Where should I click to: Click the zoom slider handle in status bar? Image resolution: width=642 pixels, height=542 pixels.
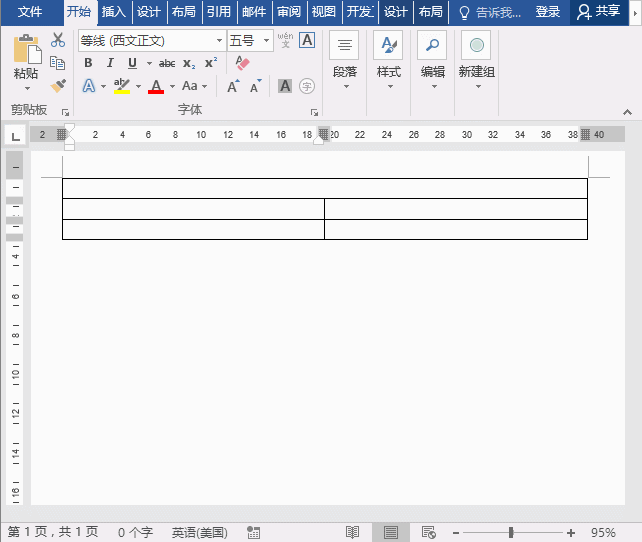coord(511,532)
